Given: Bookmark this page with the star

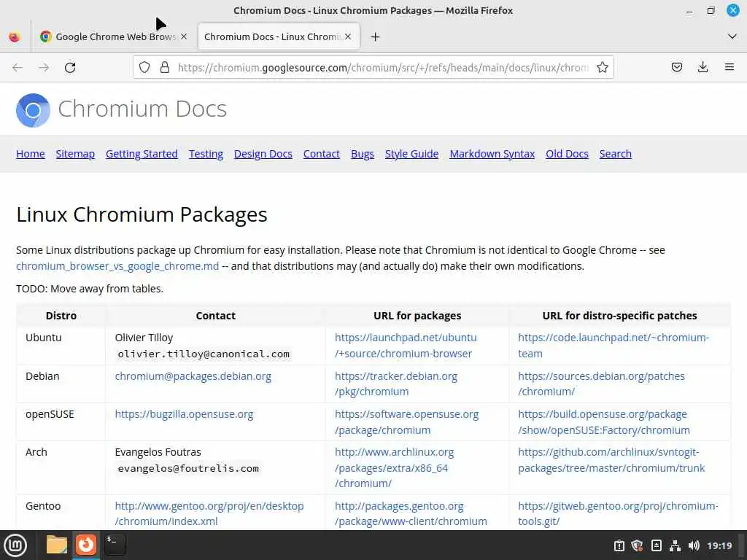Looking at the screenshot, I should click(x=602, y=68).
